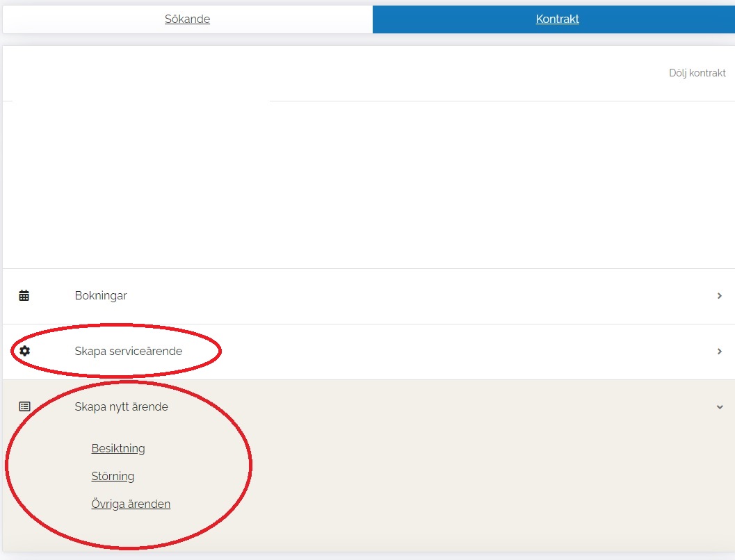This screenshot has height=560, width=735.
Task: Click the Skapa serviceärende label text
Action: click(x=129, y=352)
